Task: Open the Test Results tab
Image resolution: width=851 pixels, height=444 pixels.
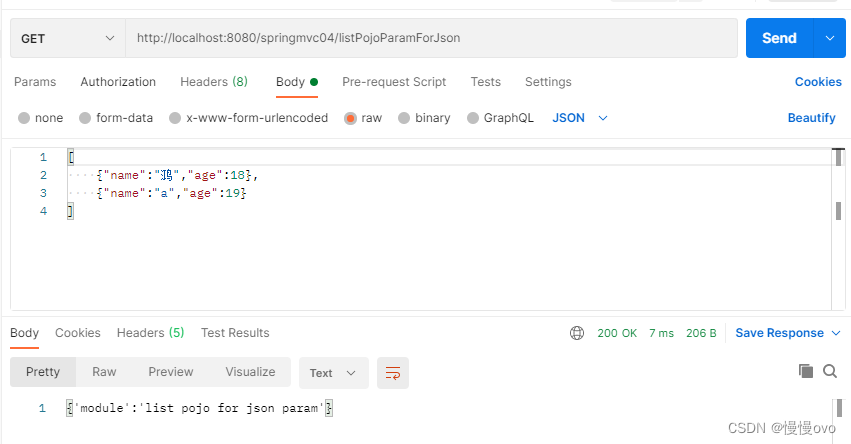Action: click(235, 333)
